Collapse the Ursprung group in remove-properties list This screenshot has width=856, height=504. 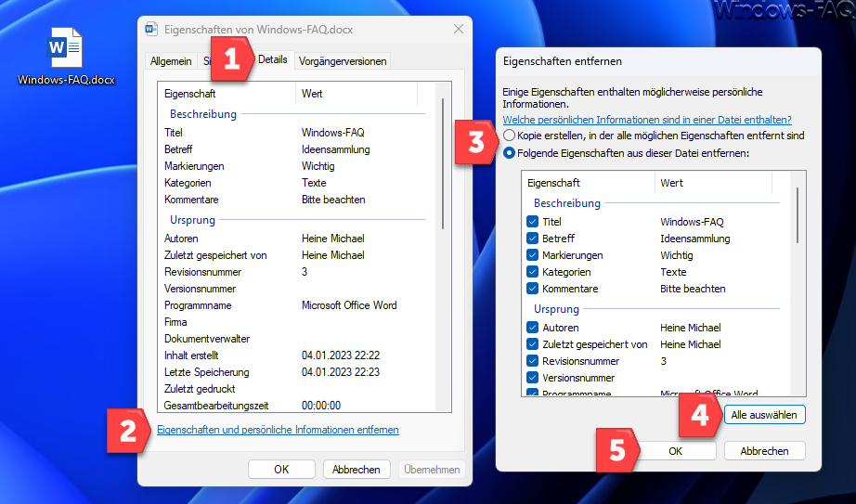[x=556, y=309]
